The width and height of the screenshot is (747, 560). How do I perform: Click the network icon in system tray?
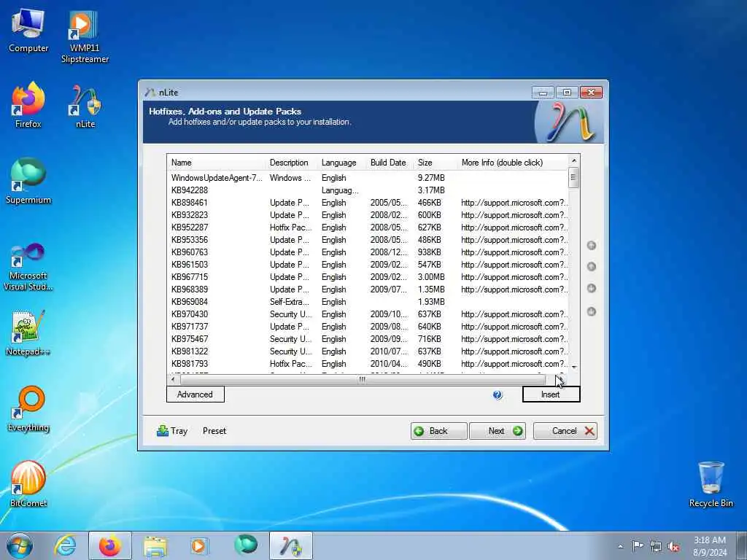coord(656,546)
